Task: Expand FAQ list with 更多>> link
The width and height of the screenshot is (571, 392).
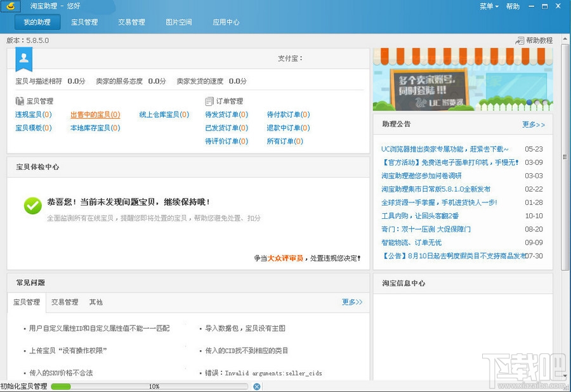Action: coord(352,302)
